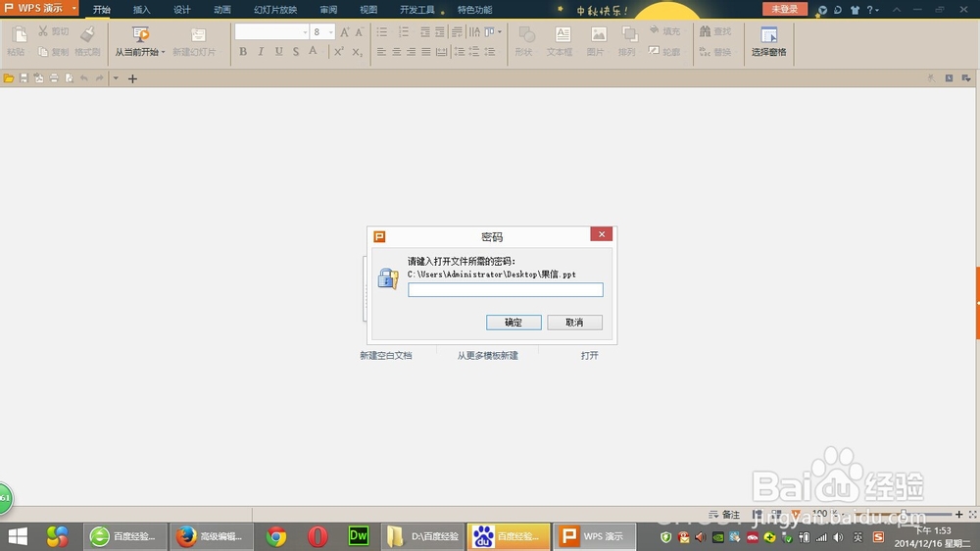
Task: Click the Fill paint bucket icon
Action: [x=655, y=30]
